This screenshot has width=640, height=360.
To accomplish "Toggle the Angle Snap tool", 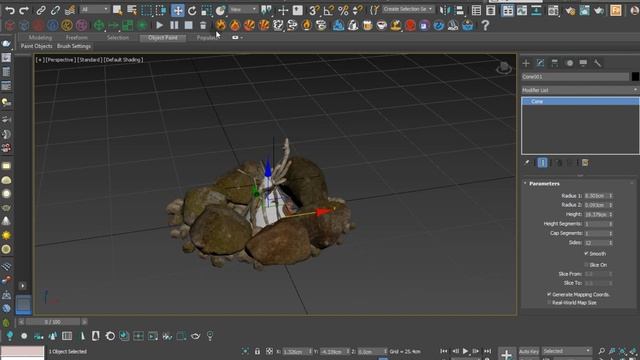I will point(328,10).
